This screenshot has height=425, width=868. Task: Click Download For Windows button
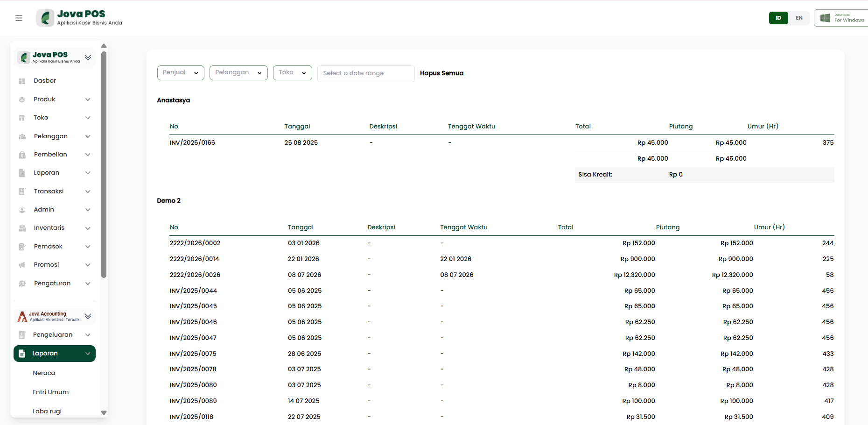[x=841, y=18]
